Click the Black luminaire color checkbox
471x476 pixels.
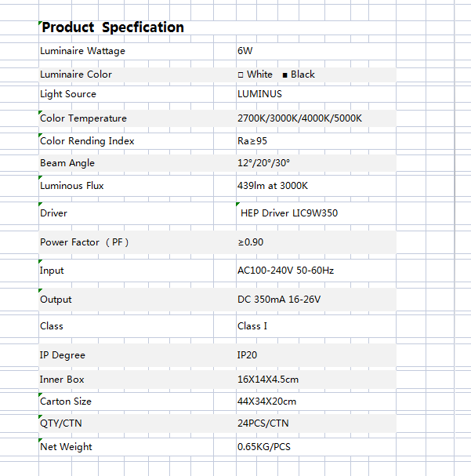coord(284,75)
